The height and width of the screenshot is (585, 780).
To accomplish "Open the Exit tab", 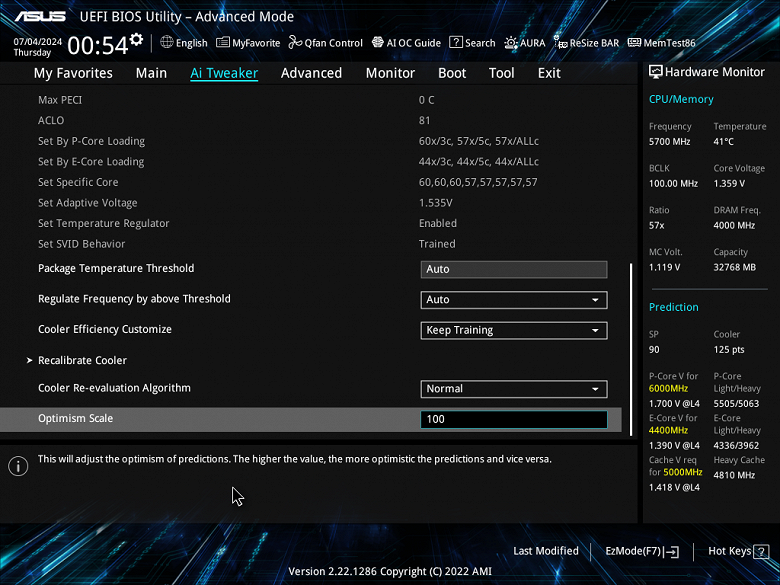I will [549, 73].
